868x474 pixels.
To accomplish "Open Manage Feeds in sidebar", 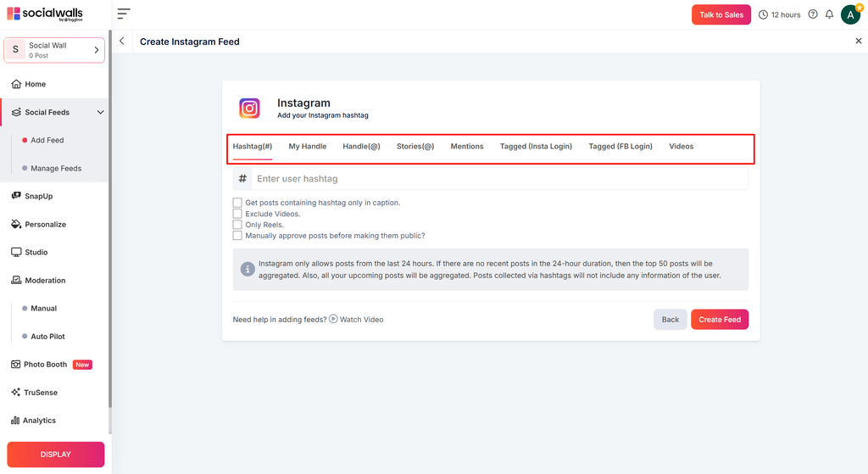I will [x=55, y=169].
